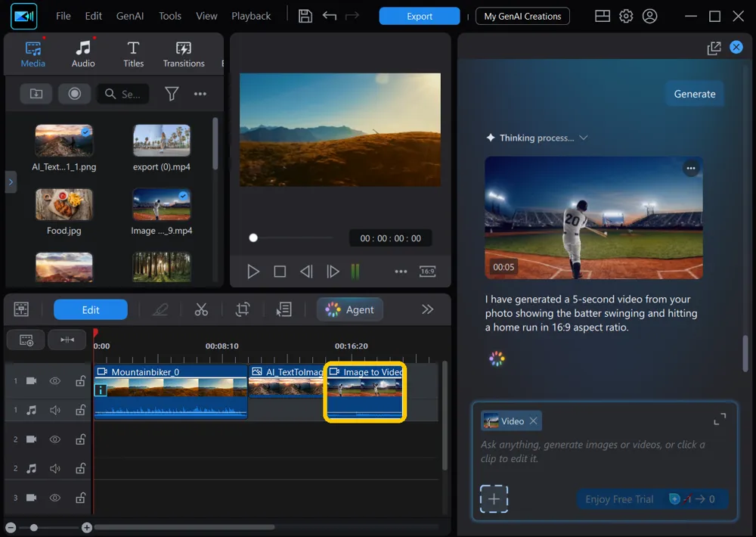Open settings gear in the title bar
Viewport: 756px width, 537px height.
pos(626,16)
